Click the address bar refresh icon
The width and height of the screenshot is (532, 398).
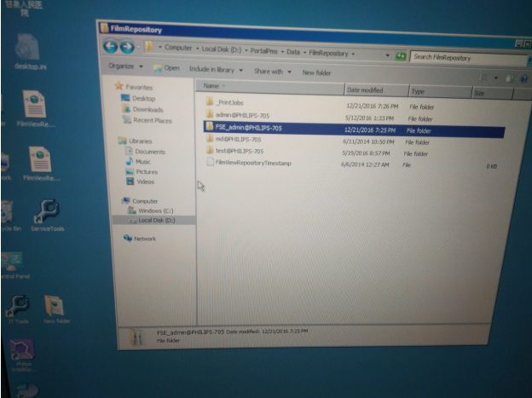(399, 55)
